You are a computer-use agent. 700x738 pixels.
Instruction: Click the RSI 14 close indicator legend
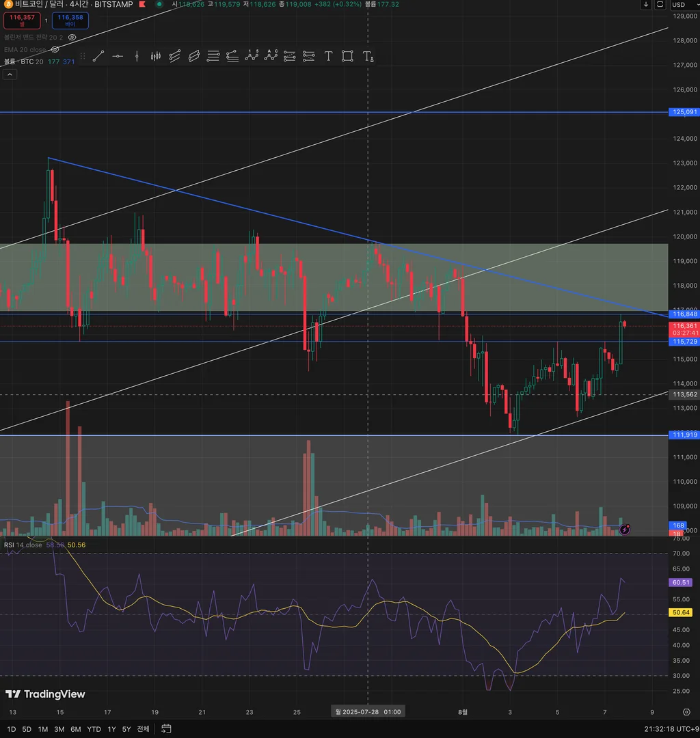point(23,545)
